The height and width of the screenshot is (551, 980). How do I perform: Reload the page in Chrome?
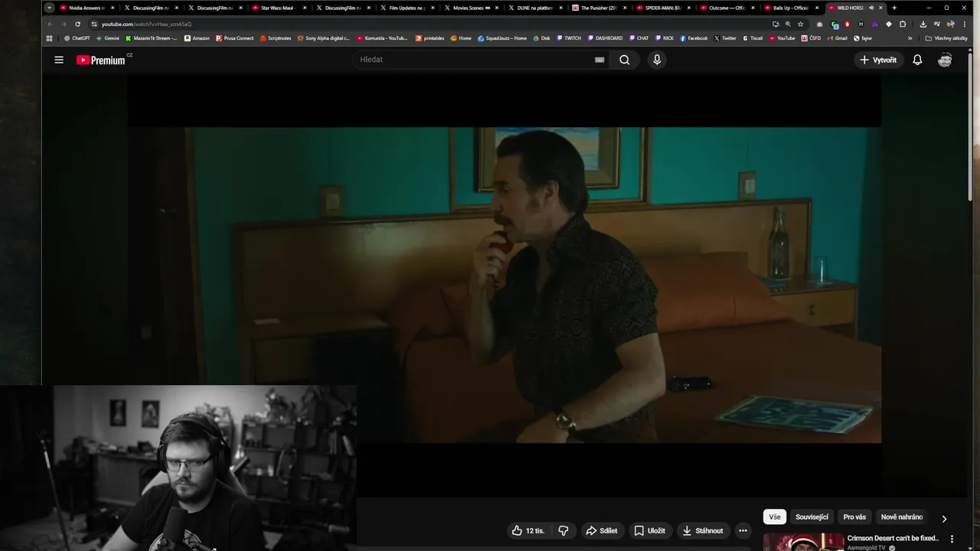[77, 24]
